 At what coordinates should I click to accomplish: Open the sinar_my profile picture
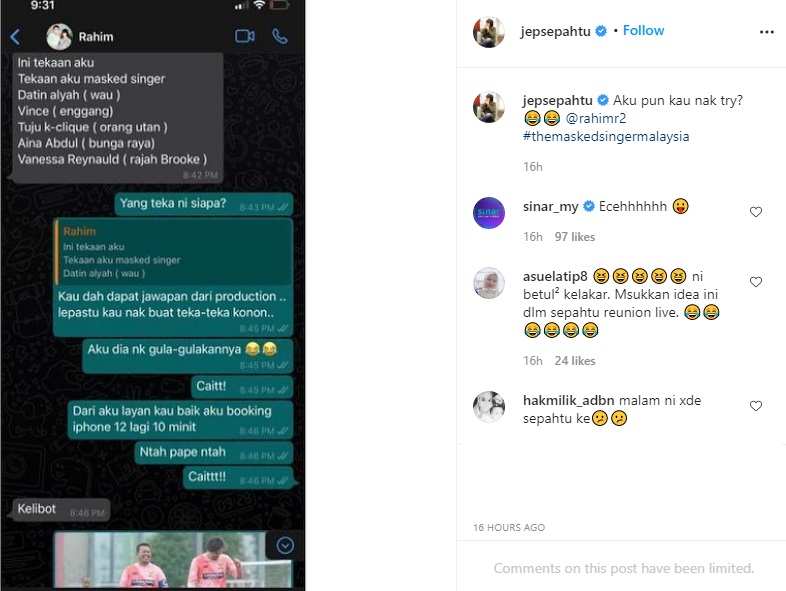point(489,213)
